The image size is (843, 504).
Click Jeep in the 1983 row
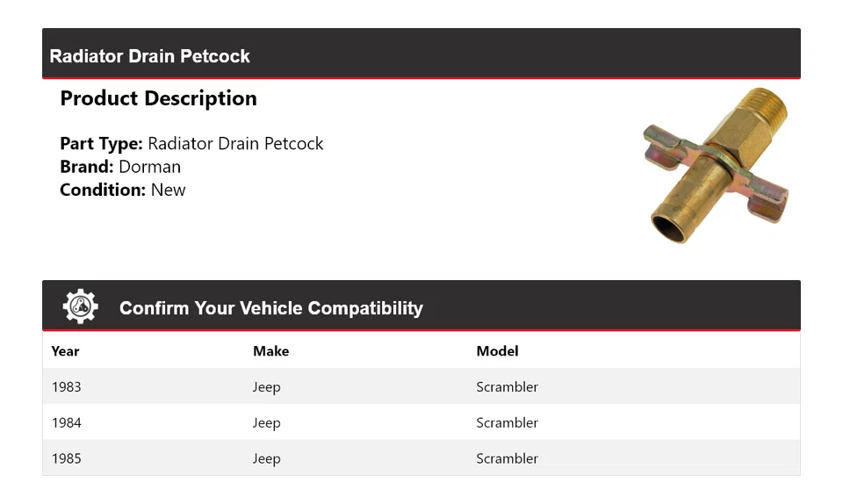pos(266,387)
